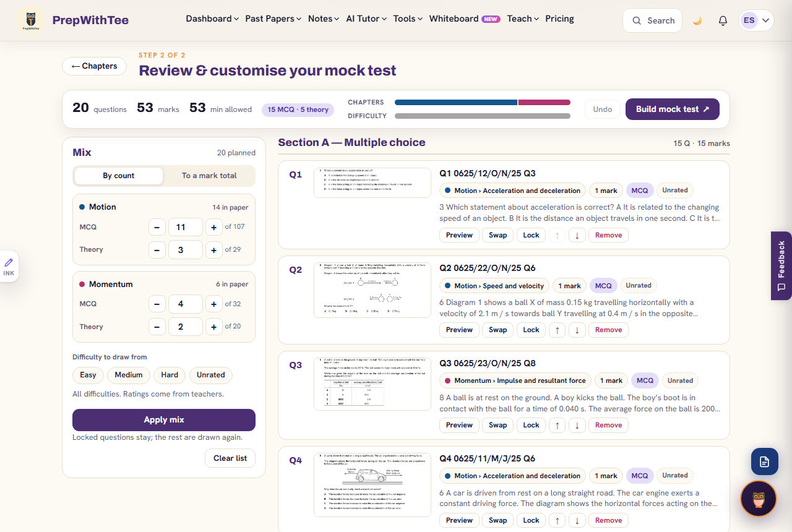
Task: Lock question Q1
Action: coord(532,235)
